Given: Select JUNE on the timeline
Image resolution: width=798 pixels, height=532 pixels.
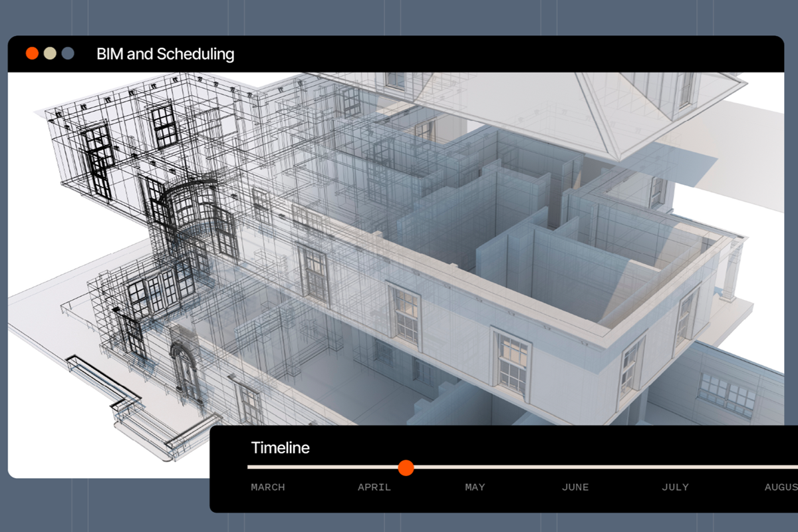Looking at the screenshot, I should tap(575, 487).
